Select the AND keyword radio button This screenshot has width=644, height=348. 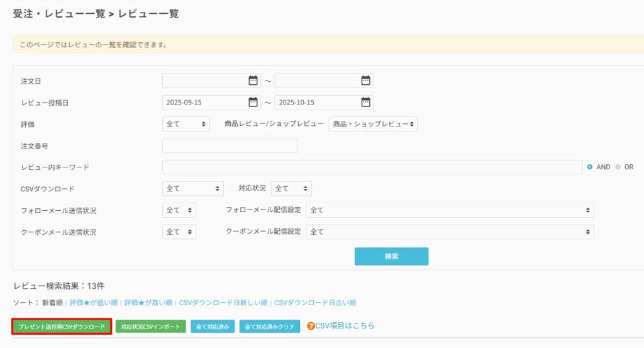pyautogui.click(x=589, y=167)
